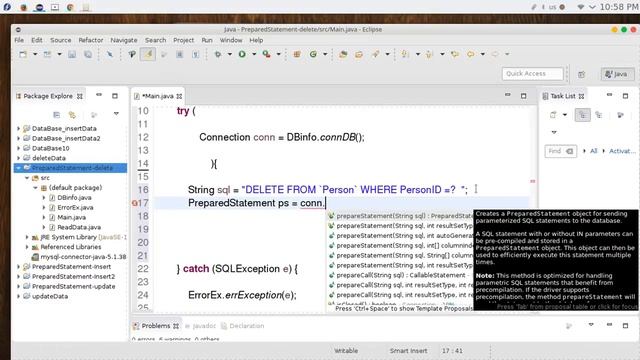Click the Open Type toolbar icon

click(x=343, y=54)
